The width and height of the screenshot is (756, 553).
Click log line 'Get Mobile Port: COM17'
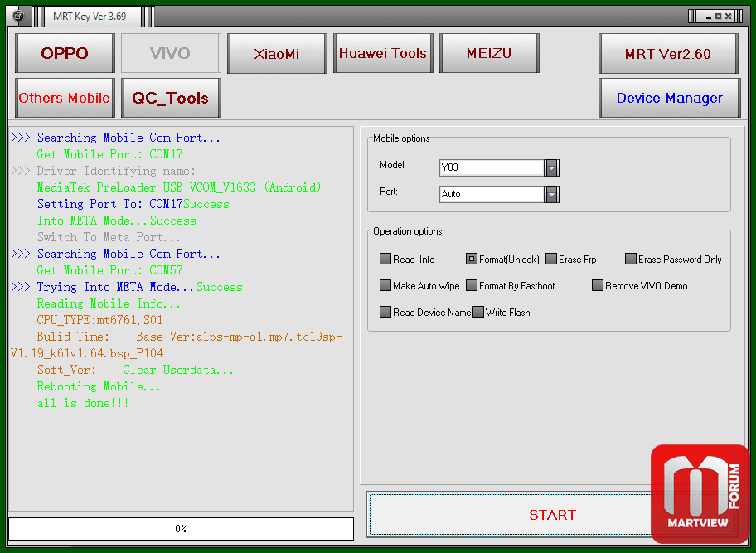[110, 154]
